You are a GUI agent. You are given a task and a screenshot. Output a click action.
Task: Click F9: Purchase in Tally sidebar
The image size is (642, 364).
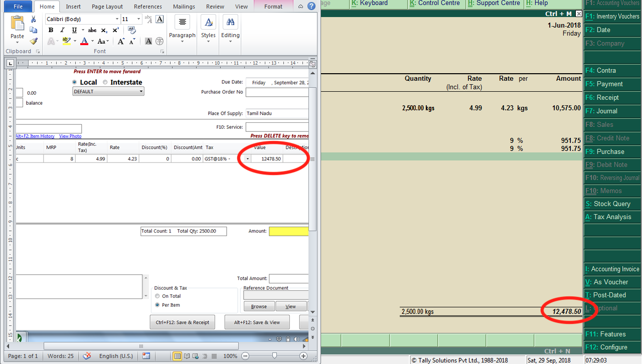coord(612,151)
